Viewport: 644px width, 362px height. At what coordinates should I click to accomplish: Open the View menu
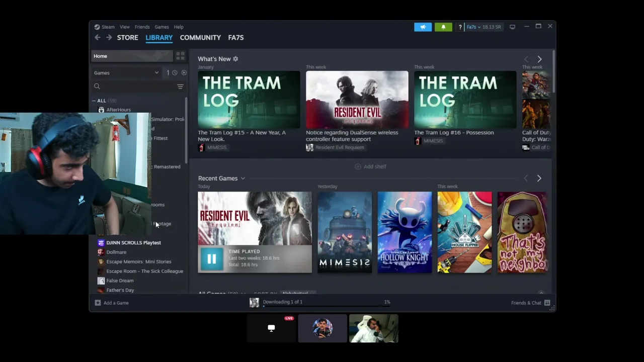tap(124, 27)
